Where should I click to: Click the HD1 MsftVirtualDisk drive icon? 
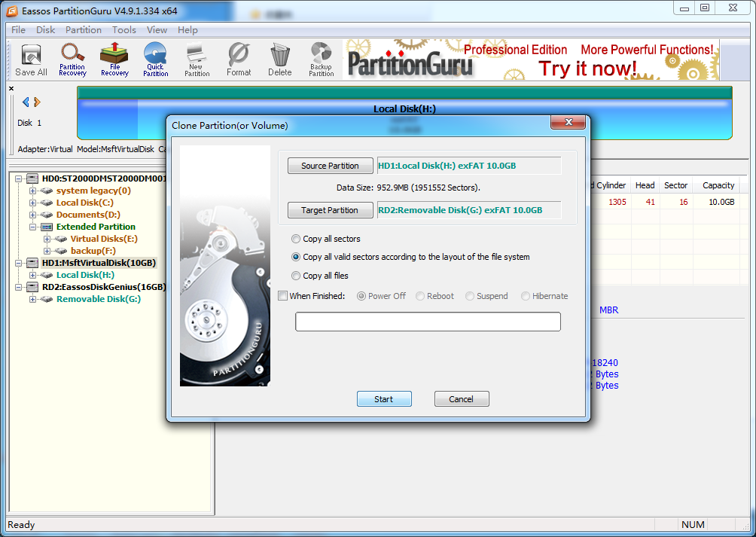pyautogui.click(x=32, y=263)
